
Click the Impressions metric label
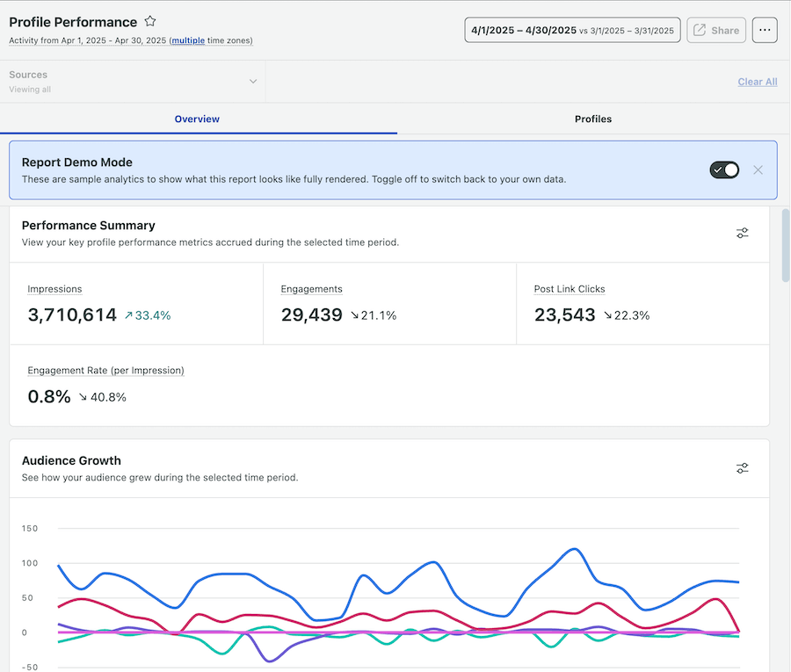(x=54, y=289)
